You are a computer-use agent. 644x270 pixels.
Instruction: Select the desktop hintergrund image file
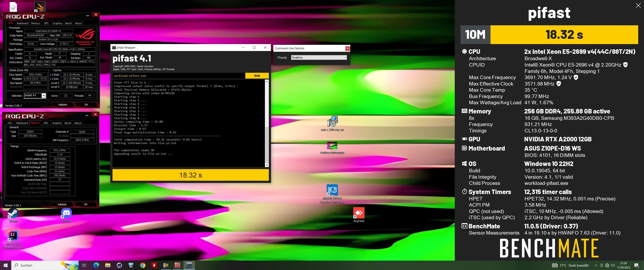click(x=332, y=148)
